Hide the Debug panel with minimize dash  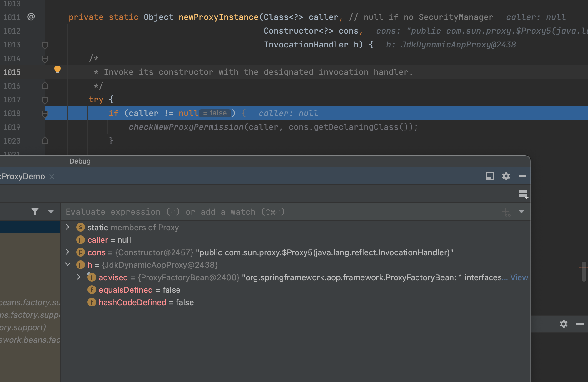522,176
